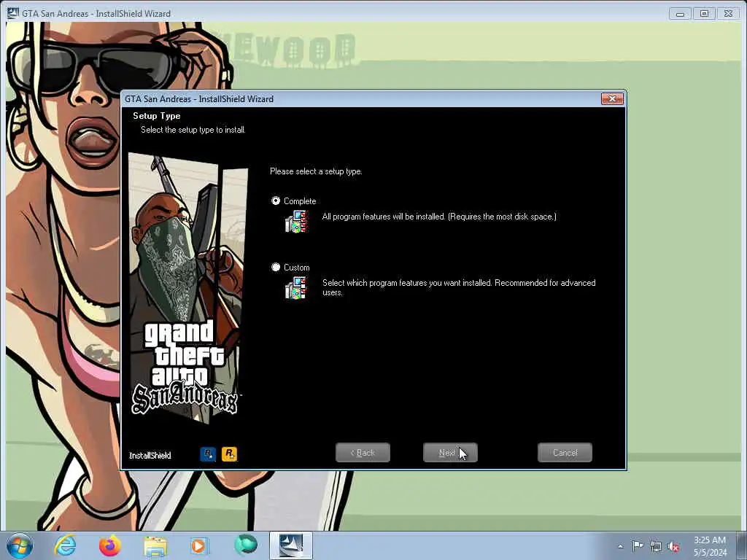The image size is (747, 560).
Task: Click the outer window title bar icon
Action: 13,13
